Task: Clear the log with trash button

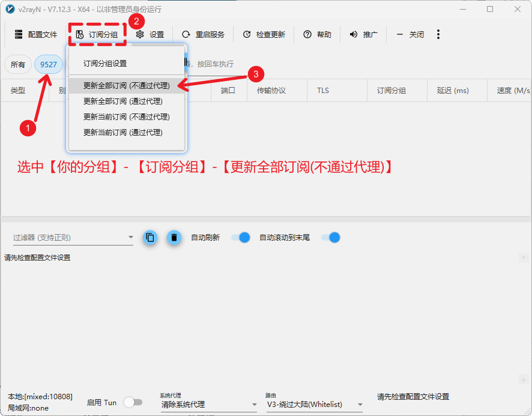Action: [x=174, y=238]
